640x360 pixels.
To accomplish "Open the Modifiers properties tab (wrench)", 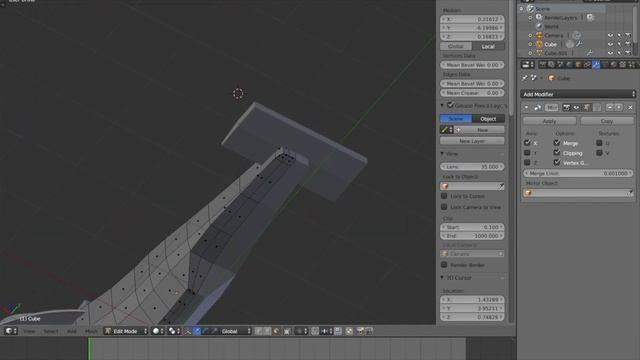I will pyautogui.click(x=596, y=64).
